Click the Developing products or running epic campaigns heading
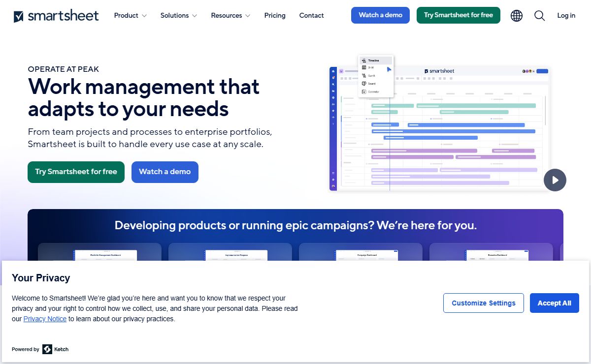 pyautogui.click(x=295, y=226)
